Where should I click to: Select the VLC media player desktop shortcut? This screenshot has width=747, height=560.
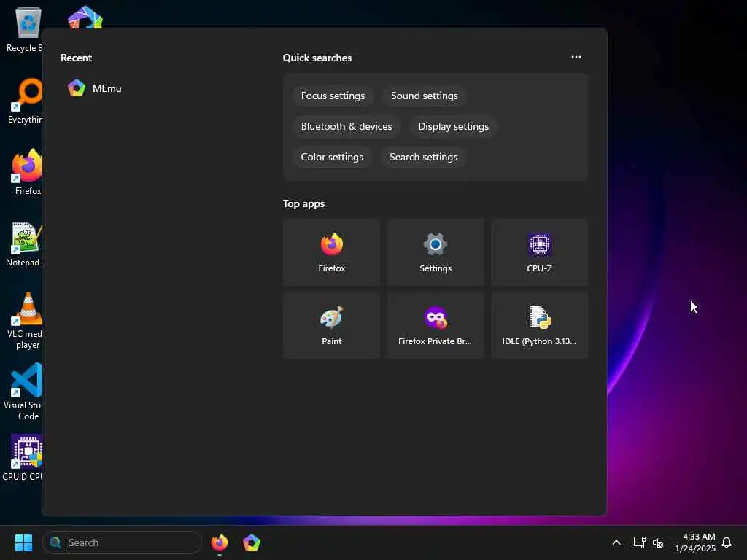pos(25,321)
